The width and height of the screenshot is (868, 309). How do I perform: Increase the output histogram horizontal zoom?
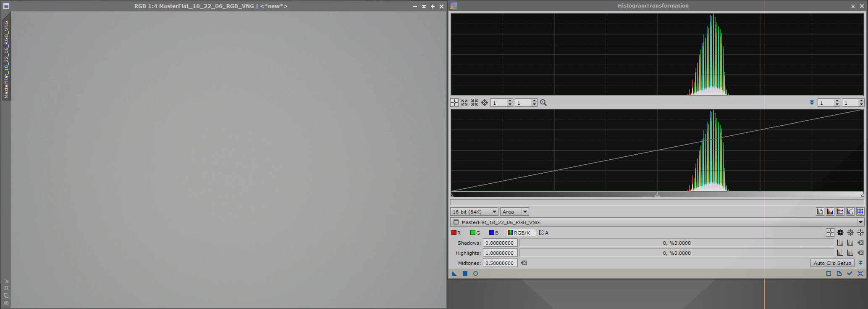837,101
